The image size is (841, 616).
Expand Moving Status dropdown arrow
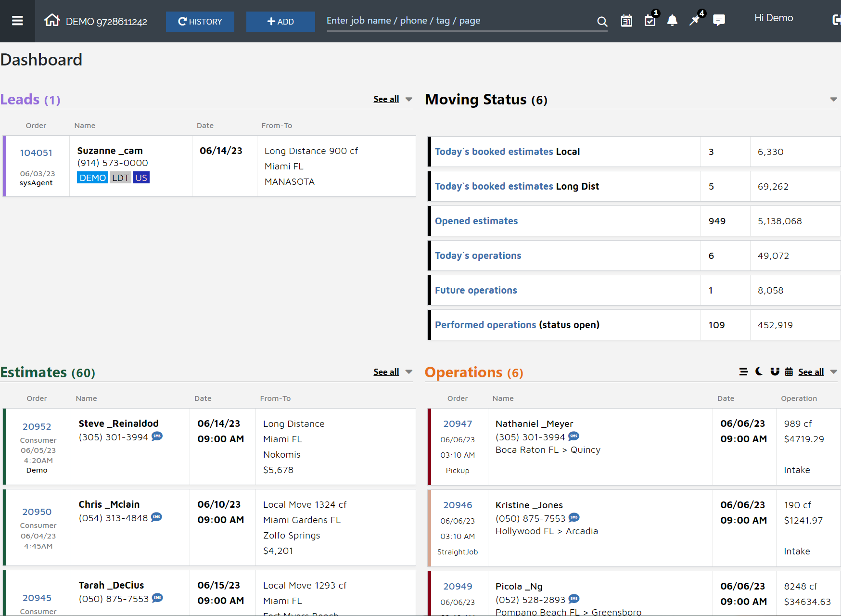click(x=834, y=99)
